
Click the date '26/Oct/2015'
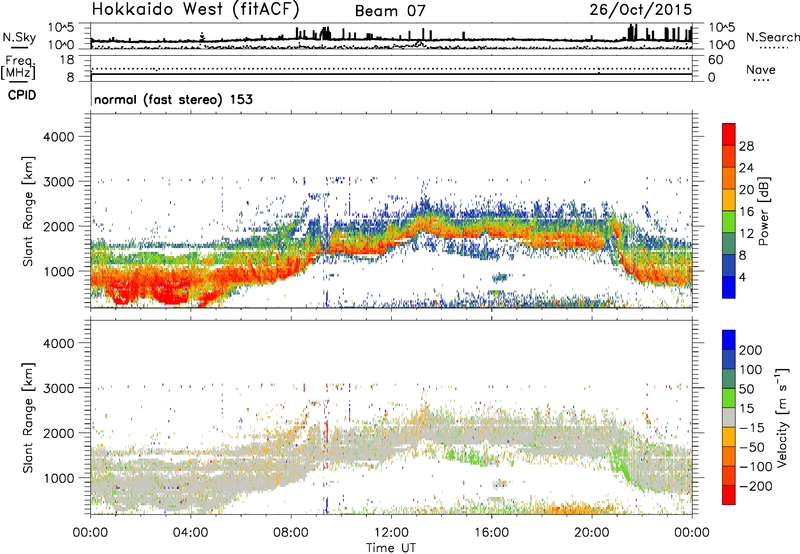pyautogui.click(x=641, y=10)
